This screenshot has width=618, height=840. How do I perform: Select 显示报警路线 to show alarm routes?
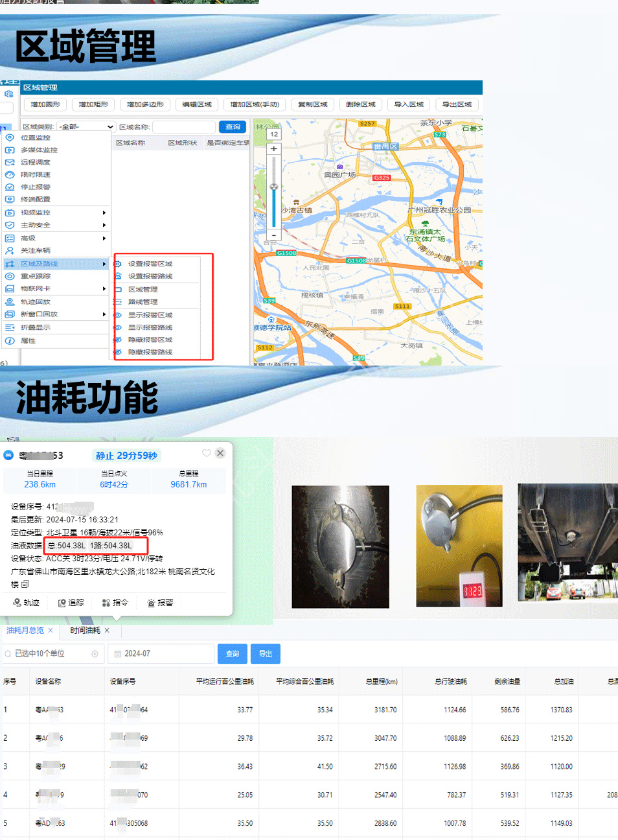click(150, 327)
